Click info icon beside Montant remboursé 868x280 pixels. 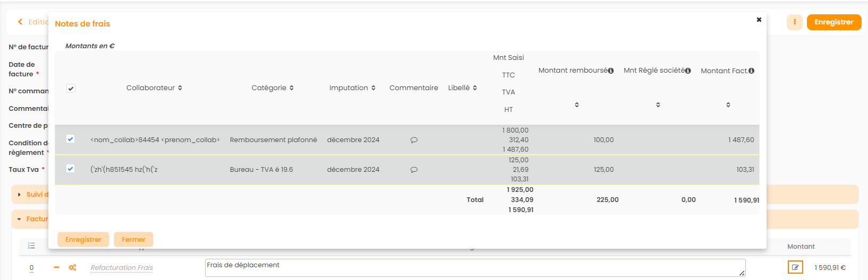pyautogui.click(x=611, y=71)
